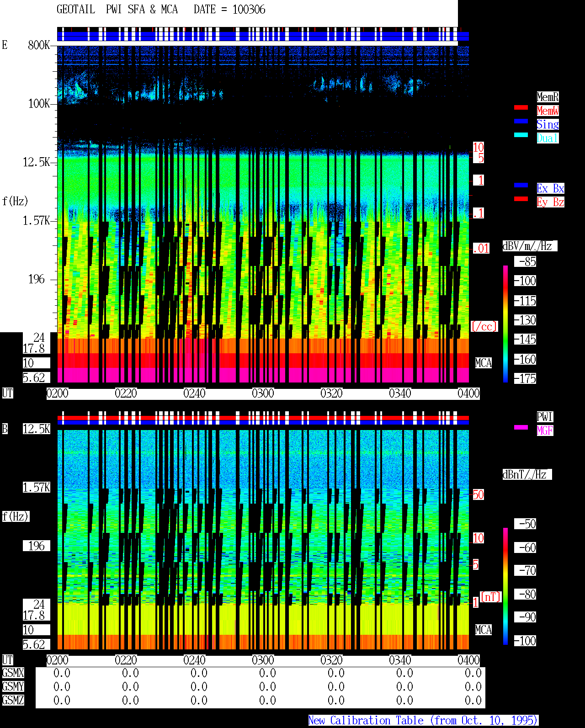Viewport: 585px width, 728px height.
Task: Click the dBnT/√Hz unit label
Action: click(527, 474)
